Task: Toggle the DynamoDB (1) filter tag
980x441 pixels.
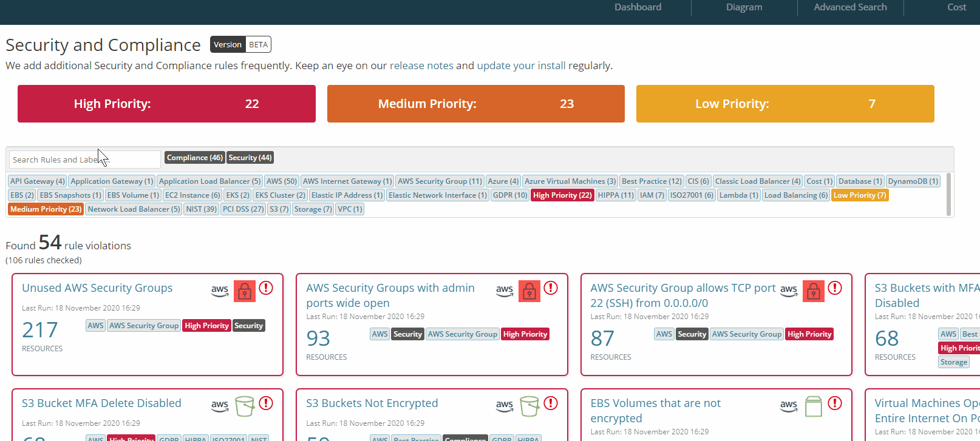Action: click(x=913, y=181)
